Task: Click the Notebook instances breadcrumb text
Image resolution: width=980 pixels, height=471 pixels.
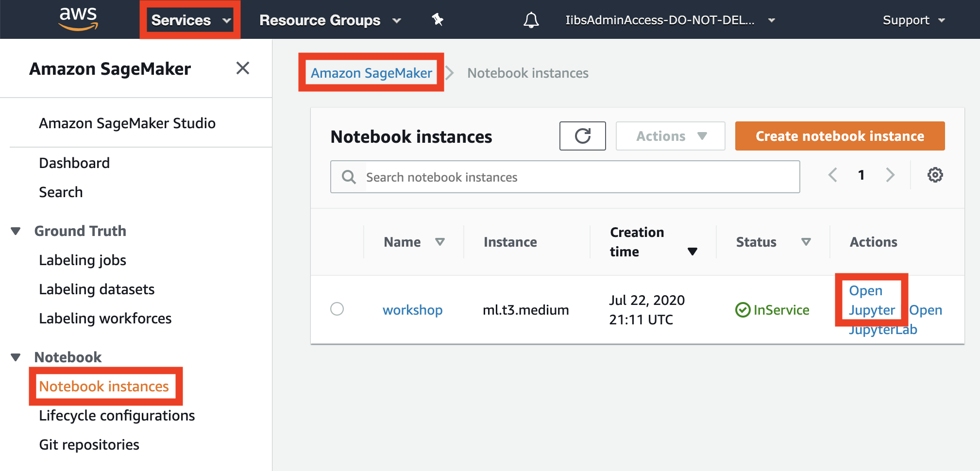Action: (x=528, y=73)
